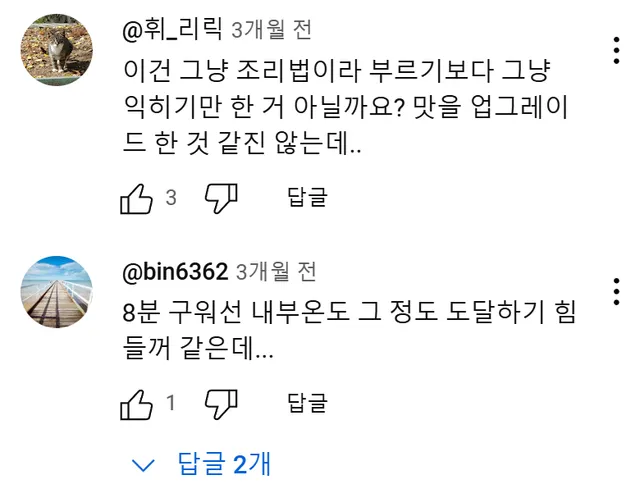Click the comment text starting with 이건 그냥 조리법이라

[342, 109]
